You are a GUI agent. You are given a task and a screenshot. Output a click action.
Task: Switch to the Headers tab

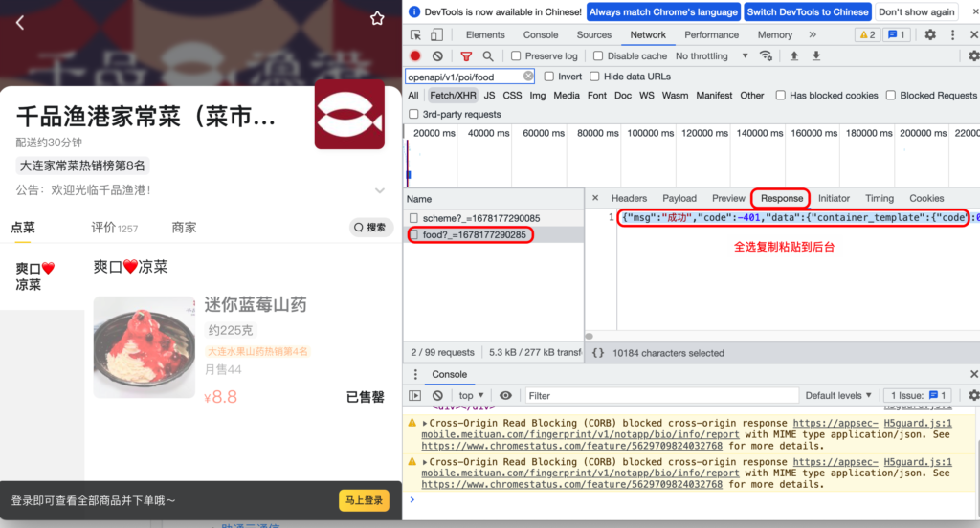[629, 198]
